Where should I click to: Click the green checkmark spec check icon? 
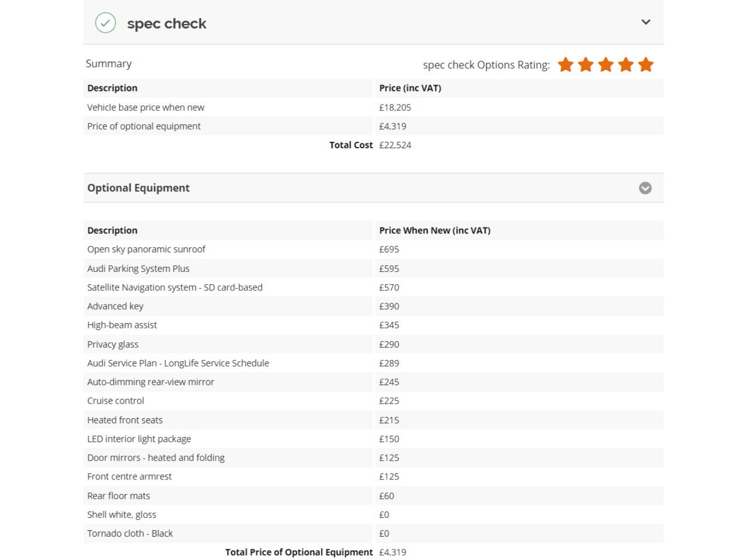[x=105, y=23]
